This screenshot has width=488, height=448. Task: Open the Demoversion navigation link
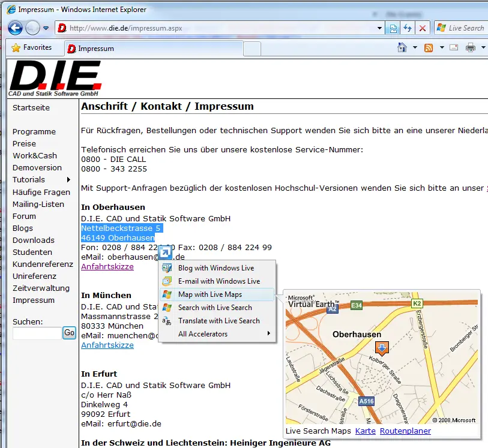click(x=37, y=167)
